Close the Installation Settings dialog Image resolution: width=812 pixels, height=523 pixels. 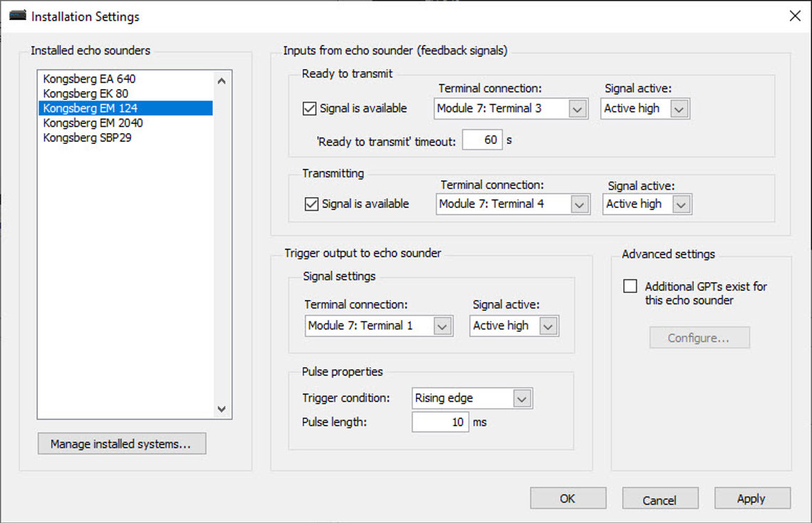click(x=795, y=16)
